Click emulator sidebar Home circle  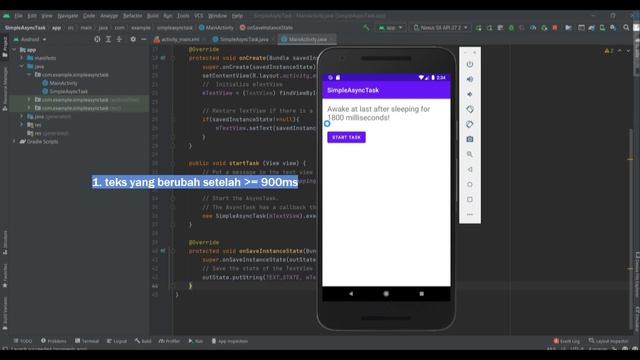(x=470, y=184)
